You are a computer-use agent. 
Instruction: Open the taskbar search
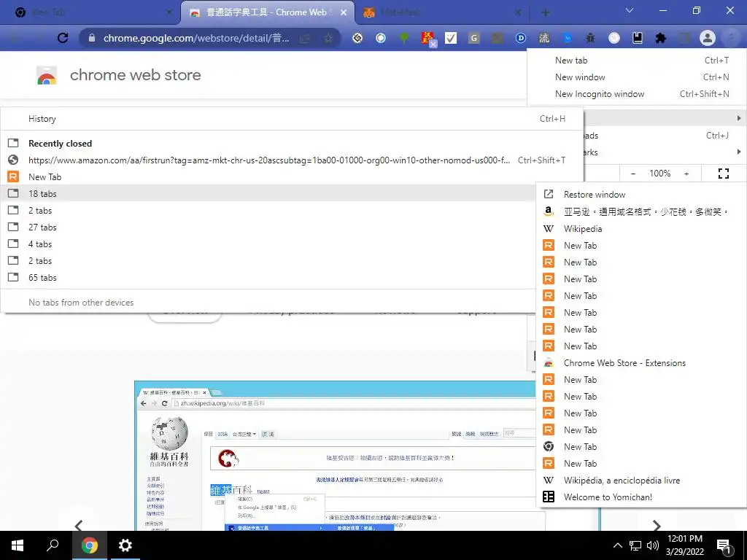point(53,545)
